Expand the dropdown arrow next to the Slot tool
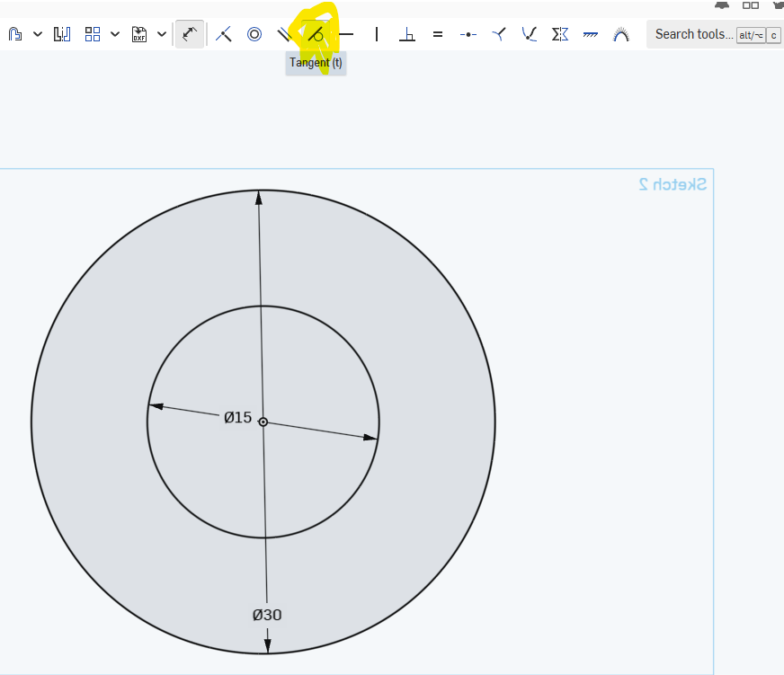 point(38,35)
